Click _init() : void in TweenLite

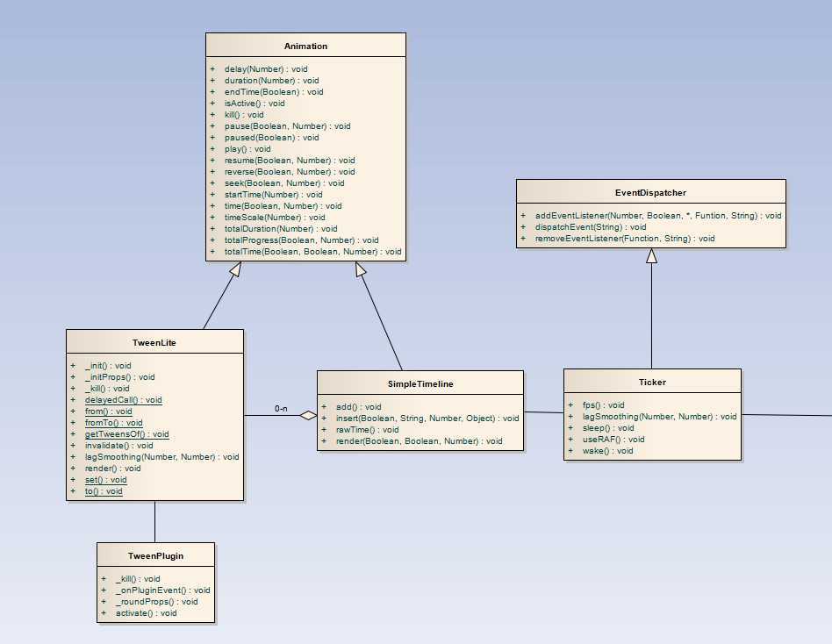tap(108, 366)
